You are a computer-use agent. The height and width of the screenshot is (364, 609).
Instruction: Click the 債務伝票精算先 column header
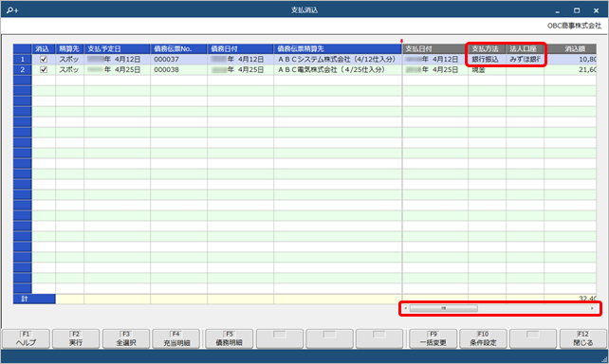(338, 49)
